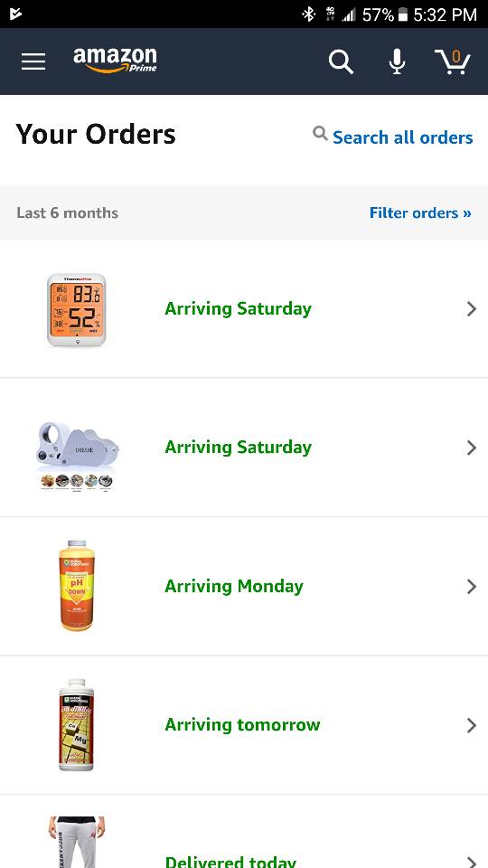
Task: Expand the pH Down order chevron
Action: coord(472,586)
